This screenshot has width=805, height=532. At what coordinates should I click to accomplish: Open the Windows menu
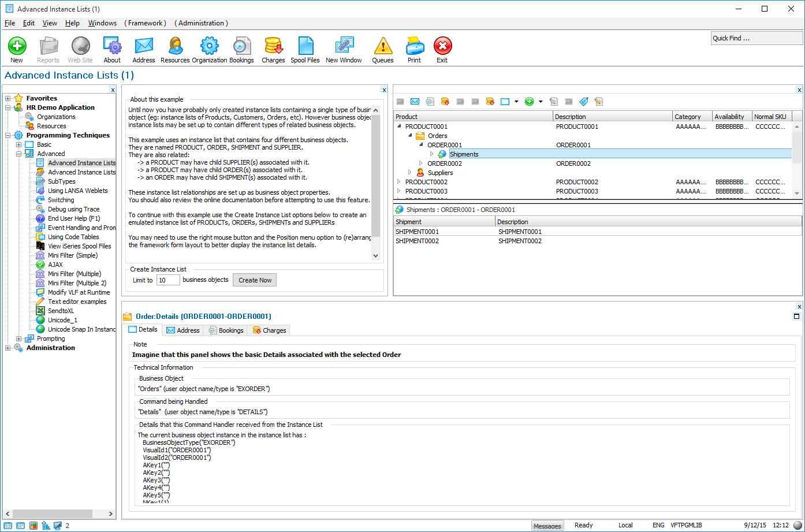point(102,23)
